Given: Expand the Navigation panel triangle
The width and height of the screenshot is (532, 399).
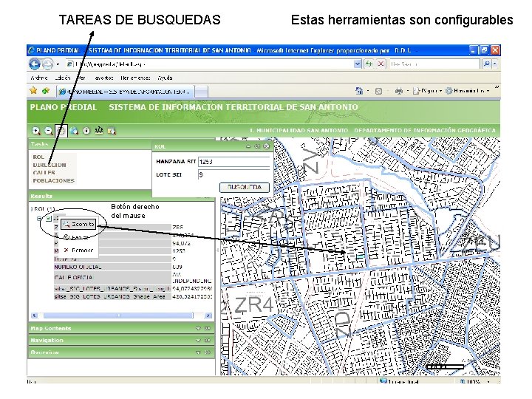Looking at the screenshot, I should pos(199,341).
